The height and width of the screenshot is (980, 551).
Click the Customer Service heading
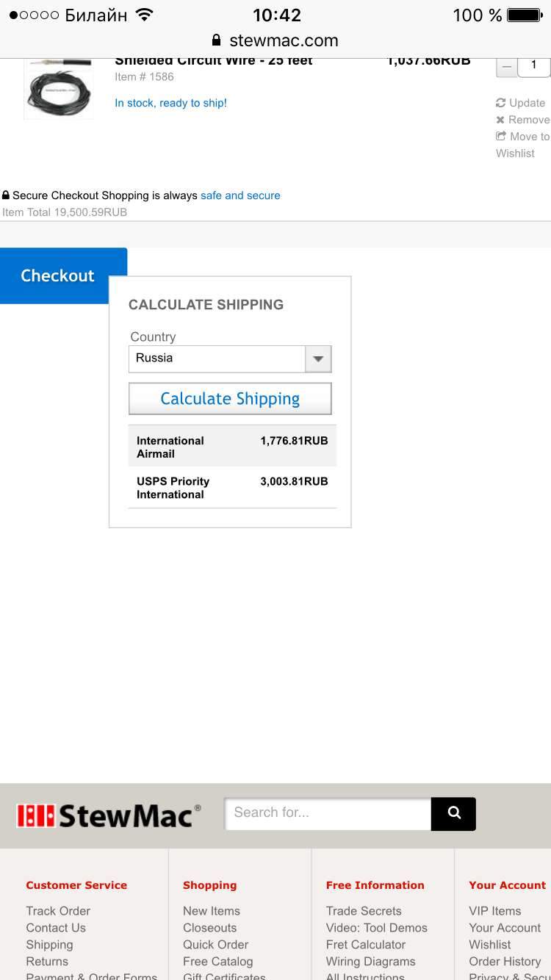76,885
